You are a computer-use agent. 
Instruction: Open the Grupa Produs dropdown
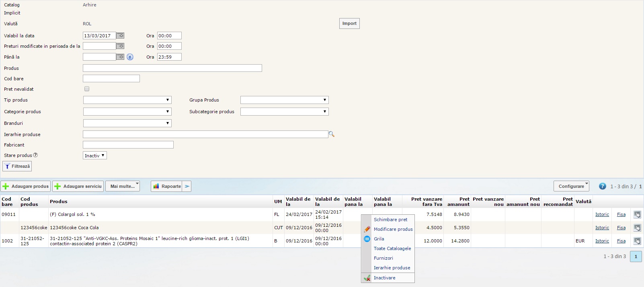tap(284, 100)
